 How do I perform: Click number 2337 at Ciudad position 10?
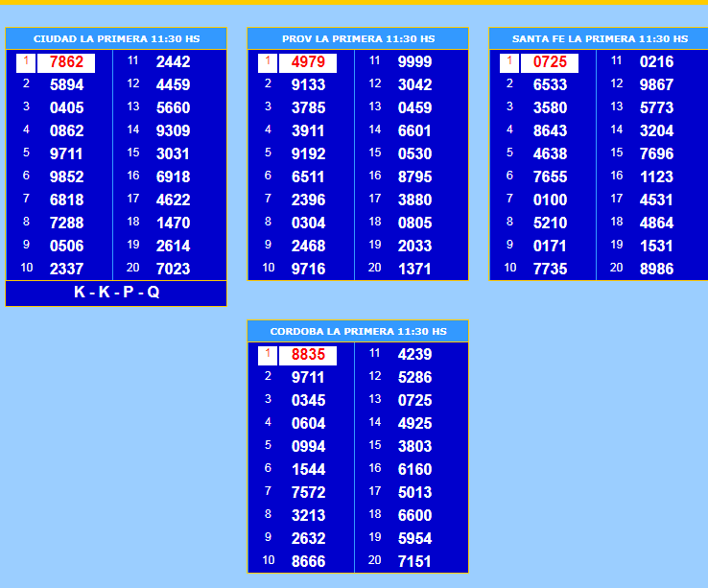point(66,270)
